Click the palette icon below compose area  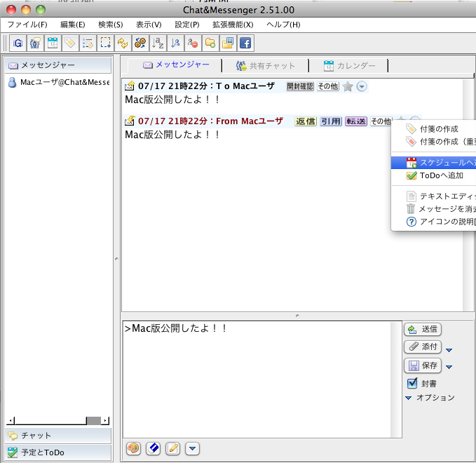pos(133,448)
